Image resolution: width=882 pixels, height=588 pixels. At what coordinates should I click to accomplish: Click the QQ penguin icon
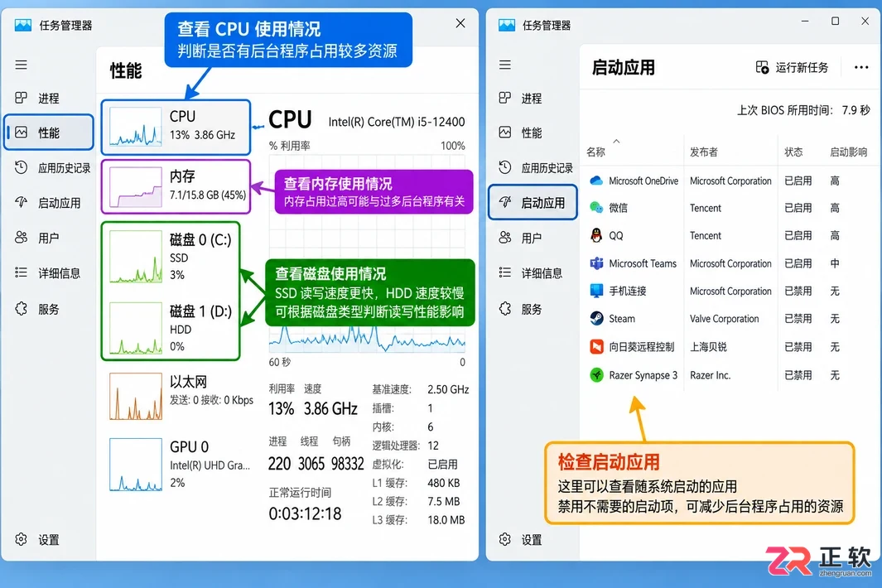[596, 235]
